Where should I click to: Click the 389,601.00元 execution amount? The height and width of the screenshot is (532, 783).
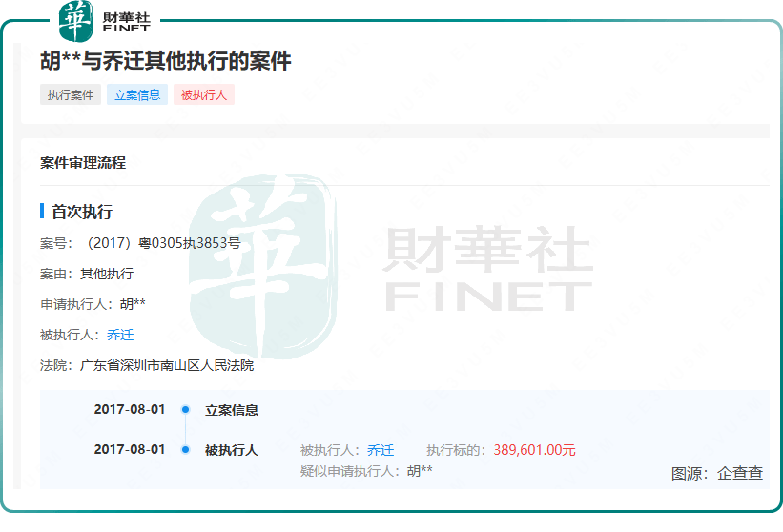(x=534, y=450)
